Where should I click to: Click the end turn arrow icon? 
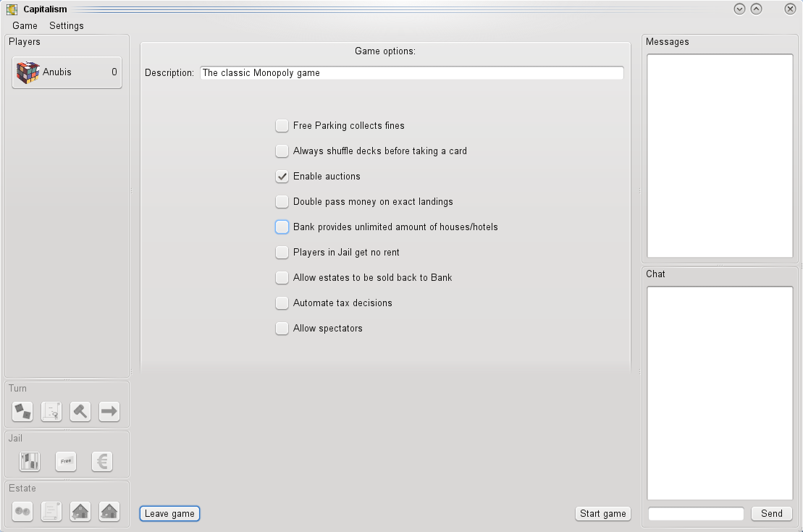click(109, 411)
